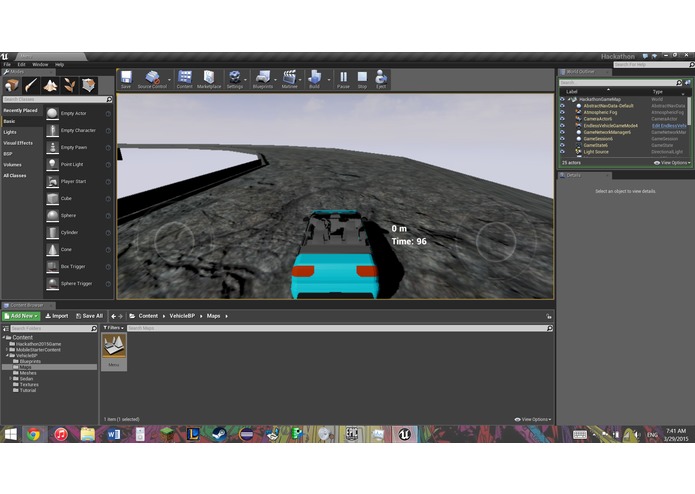Click the Save toolbar icon
This screenshot has height=494, width=695.
coord(126,79)
